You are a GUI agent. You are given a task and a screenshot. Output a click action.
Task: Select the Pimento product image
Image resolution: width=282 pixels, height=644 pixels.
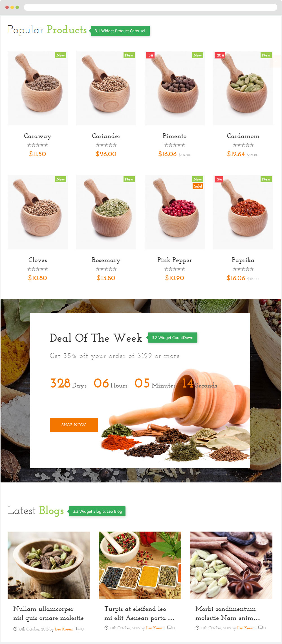(175, 88)
